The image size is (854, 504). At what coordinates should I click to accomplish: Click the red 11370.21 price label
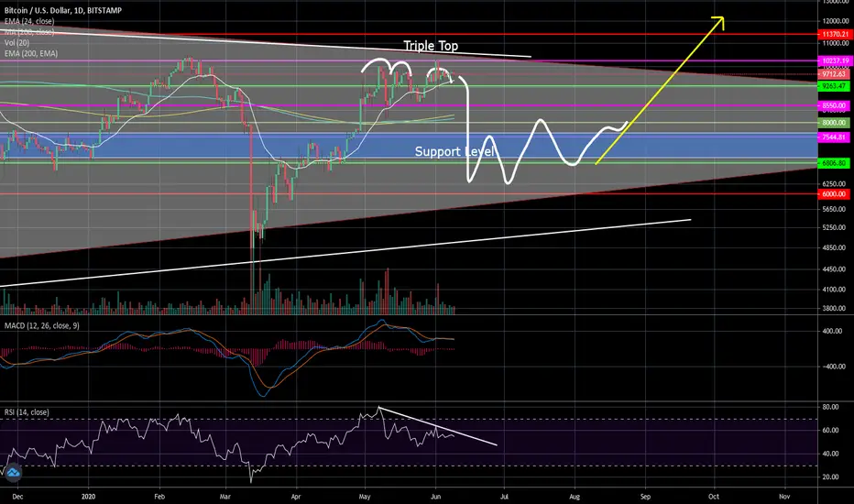834,34
